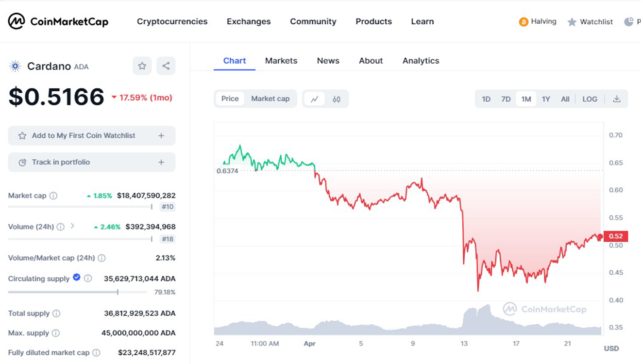Click the Circulating supply info icon
Viewport: 641px width, 364px height.
pos(88,279)
